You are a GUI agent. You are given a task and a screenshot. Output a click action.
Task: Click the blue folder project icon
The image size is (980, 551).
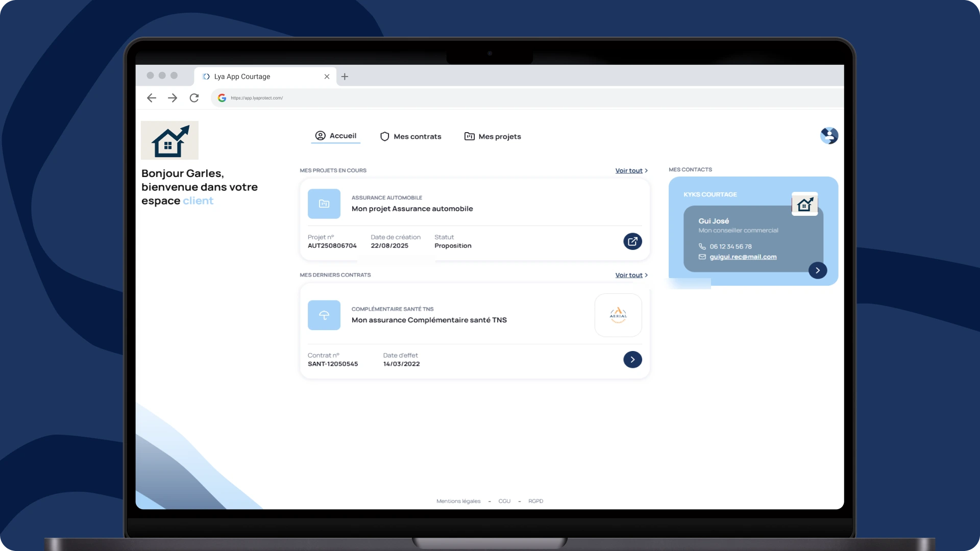click(x=324, y=204)
